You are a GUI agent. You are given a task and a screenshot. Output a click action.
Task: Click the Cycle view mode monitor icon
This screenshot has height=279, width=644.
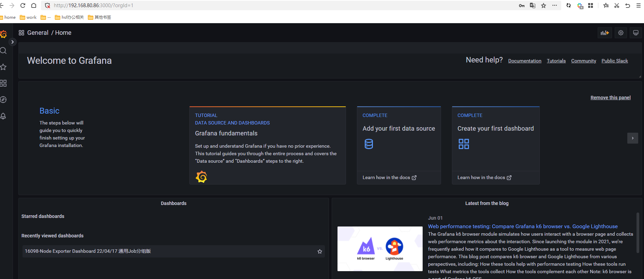point(635,33)
